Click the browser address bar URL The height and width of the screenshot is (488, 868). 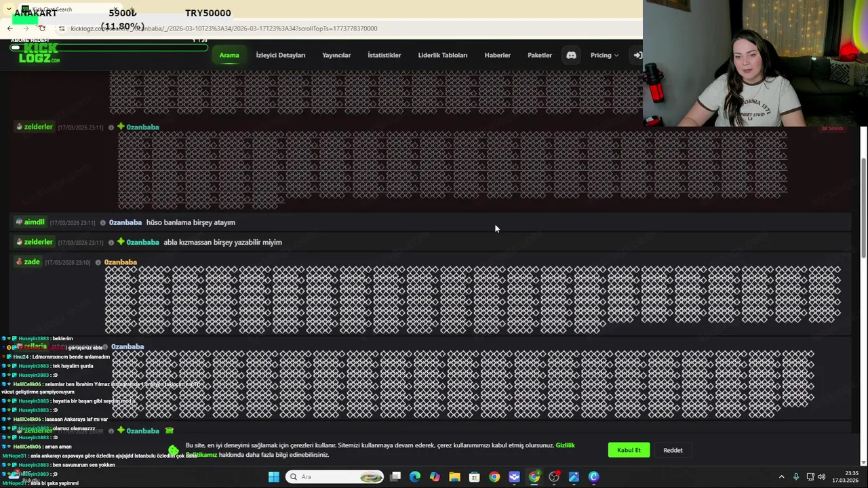click(x=224, y=28)
